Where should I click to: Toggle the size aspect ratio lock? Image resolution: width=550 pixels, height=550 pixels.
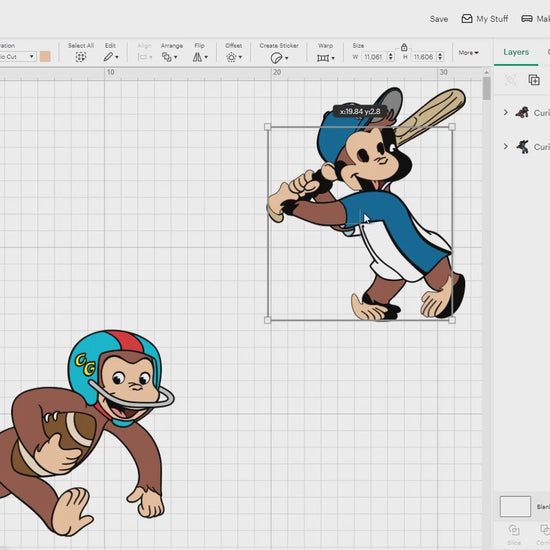click(x=404, y=47)
